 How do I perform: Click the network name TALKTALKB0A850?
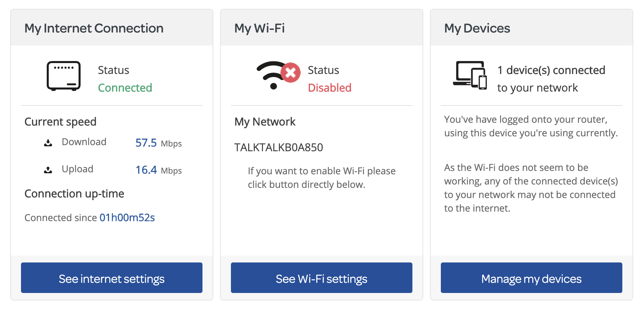[279, 147]
